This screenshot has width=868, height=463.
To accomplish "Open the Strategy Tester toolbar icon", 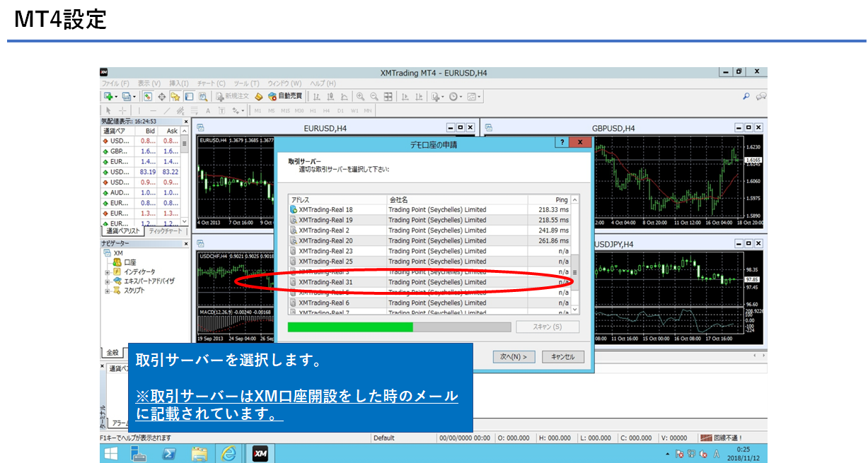I will click(x=203, y=96).
